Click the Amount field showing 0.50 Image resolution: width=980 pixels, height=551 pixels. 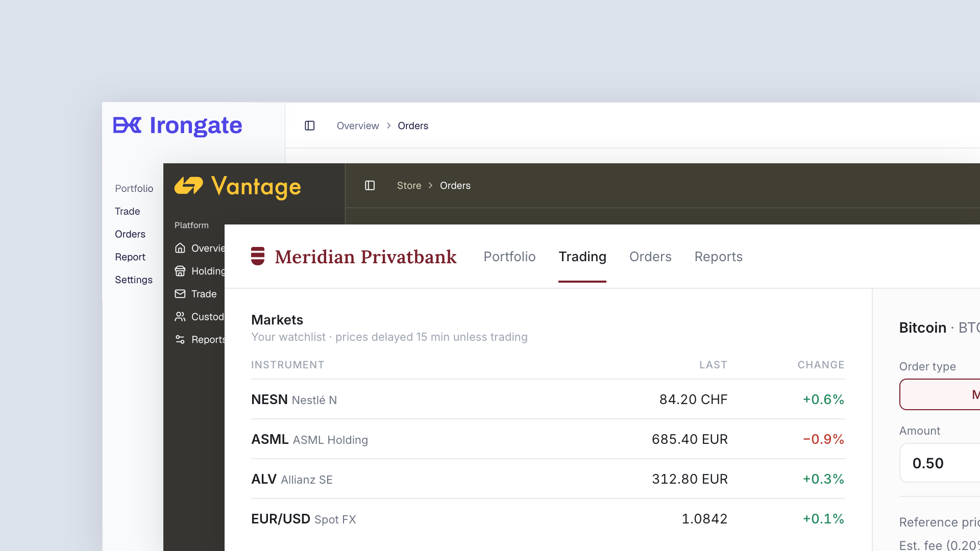(x=940, y=463)
